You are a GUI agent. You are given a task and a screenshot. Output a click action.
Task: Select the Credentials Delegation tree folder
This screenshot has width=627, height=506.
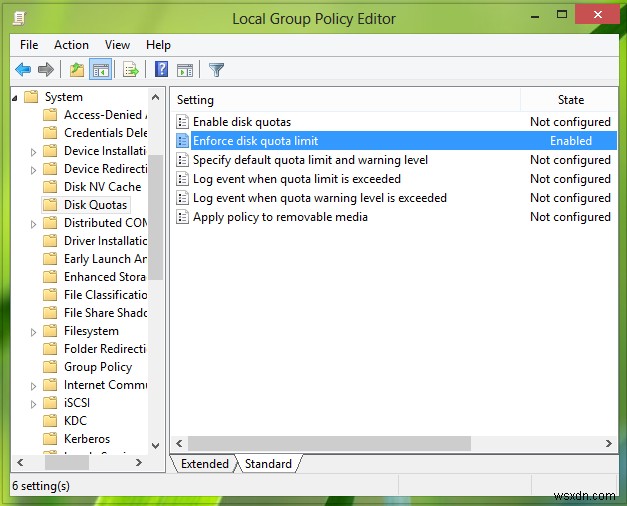(x=105, y=133)
